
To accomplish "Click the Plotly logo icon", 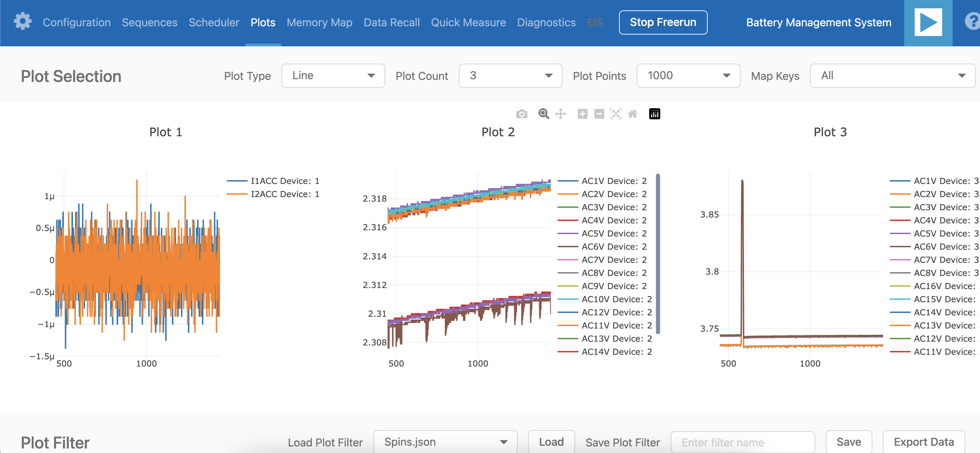I will click(654, 114).
